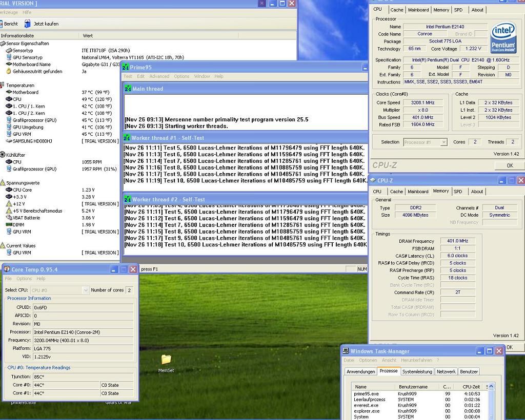The image size is (525, 420).
Task: Click the Benutzername column header in Task-Manager
Action: [417, 387]
